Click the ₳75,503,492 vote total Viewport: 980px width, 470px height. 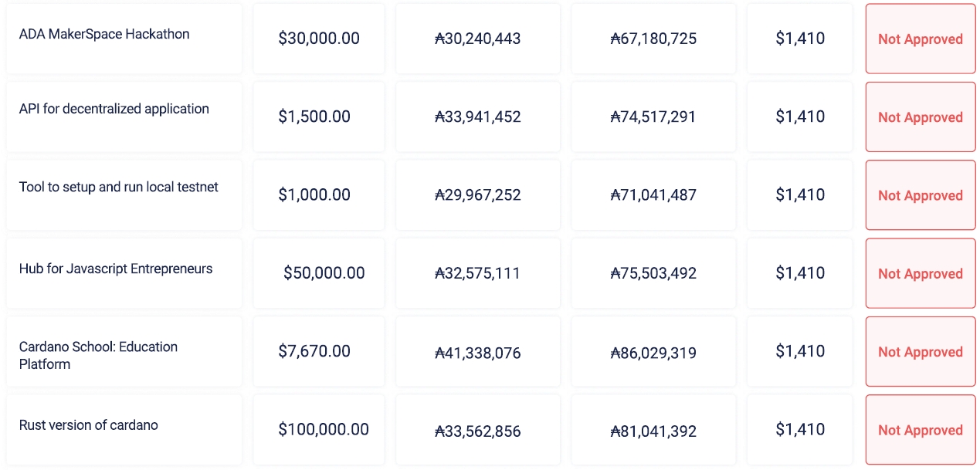point(653,273)
